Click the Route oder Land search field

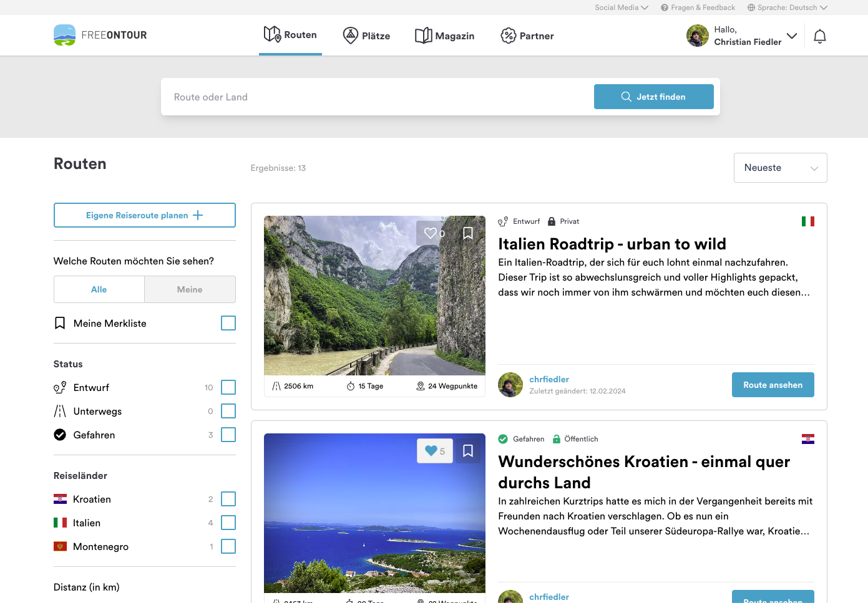coord(378,97)
